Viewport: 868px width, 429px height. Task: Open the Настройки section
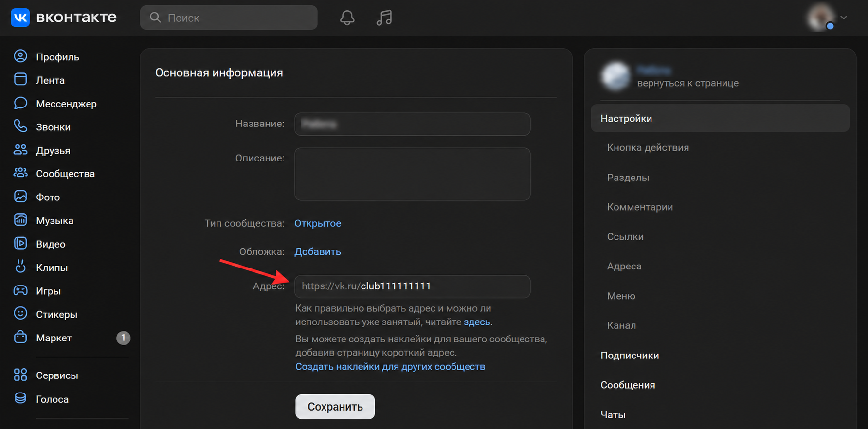720,118
